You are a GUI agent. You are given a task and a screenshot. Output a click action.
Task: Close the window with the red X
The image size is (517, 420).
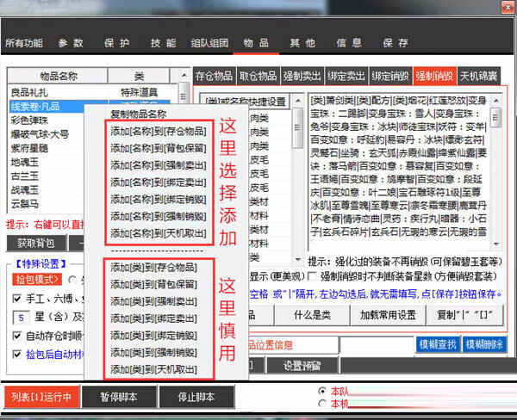click(x=508, y=7)
